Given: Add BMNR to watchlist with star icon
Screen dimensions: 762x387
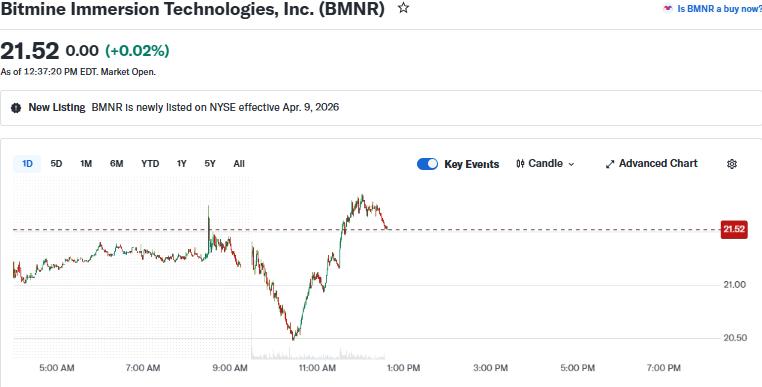Looking at the screenshot, I should [403, 8].
